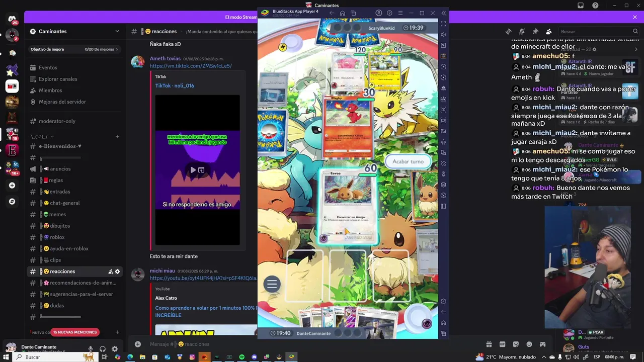
Task: Open Miembros in Discord sidebar
Action: [74, 90]
